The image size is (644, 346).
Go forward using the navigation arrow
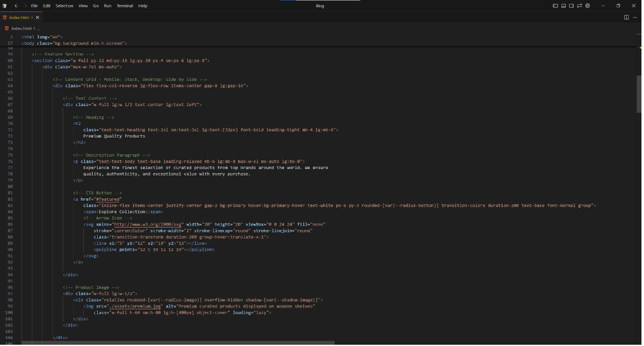click(25, 6)
